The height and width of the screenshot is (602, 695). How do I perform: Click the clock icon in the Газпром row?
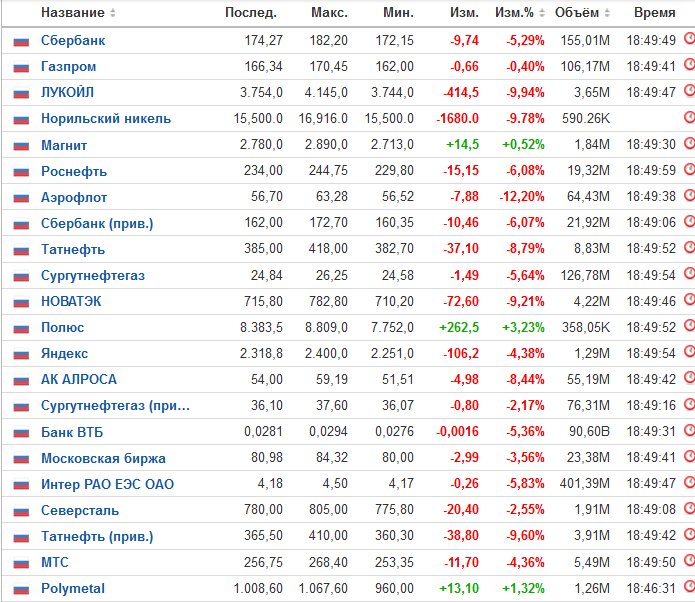pos(689,65)
